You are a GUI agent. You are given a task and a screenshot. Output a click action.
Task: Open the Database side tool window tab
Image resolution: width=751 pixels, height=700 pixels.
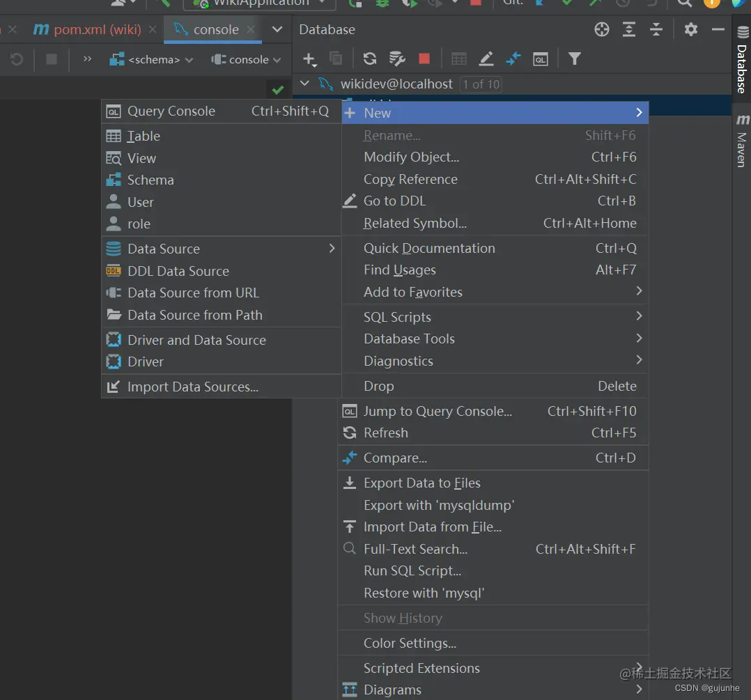[742, 59]
